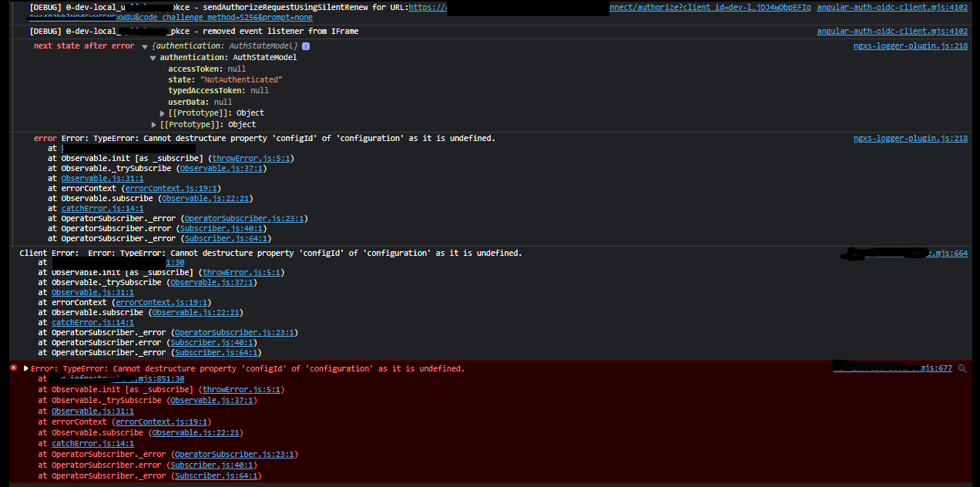Expand the inner [[Prototype]]: Object entry
This screenshot has width=980, height=487.
(162, 113)
